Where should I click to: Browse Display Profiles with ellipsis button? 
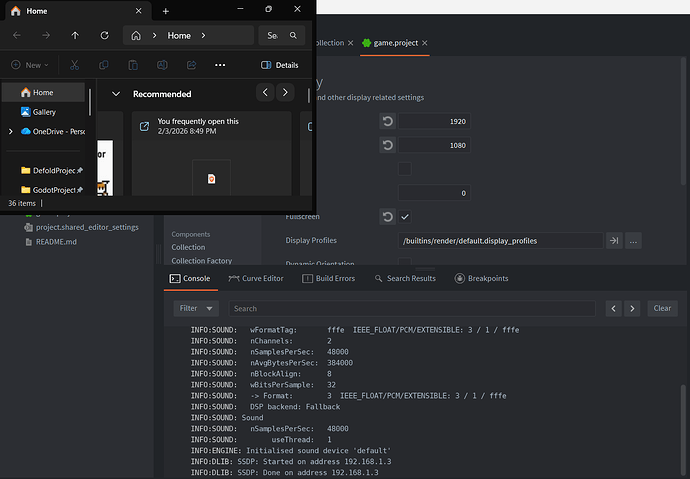tap(632, 240)
